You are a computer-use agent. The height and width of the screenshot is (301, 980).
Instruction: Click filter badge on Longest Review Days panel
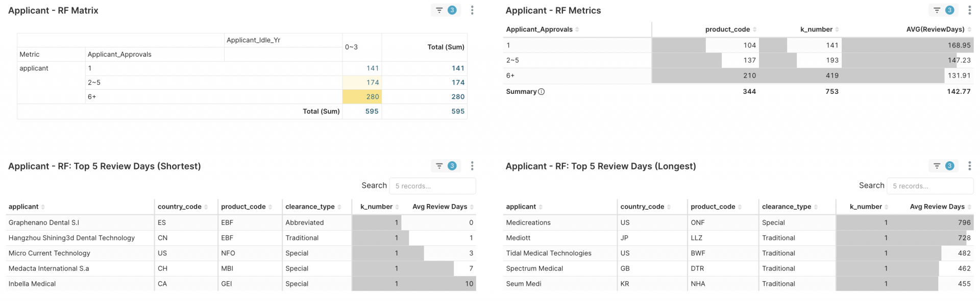click(x=943, y=166)
